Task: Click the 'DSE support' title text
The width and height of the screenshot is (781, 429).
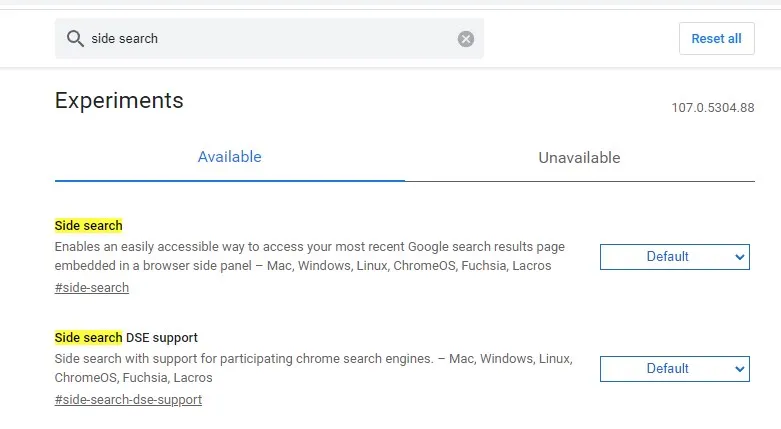Action: click(x=162, y=338)
